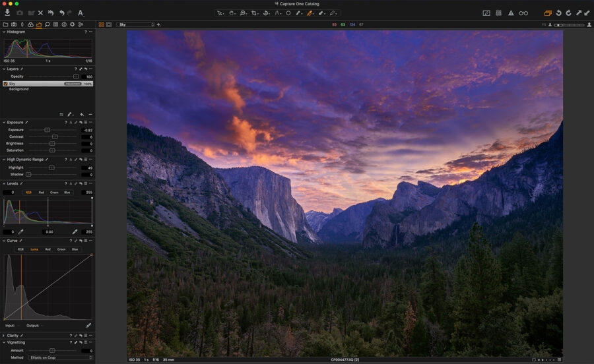Select the Rotate straighten tool

click(267, 13)
